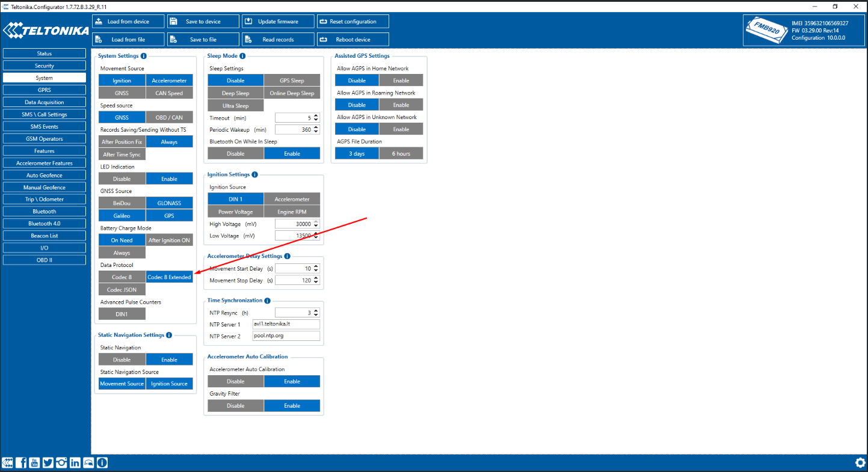This screenshot has width=868, height=472.
Task: Click the info icon beside Time Synchronization
Action: 267,301
